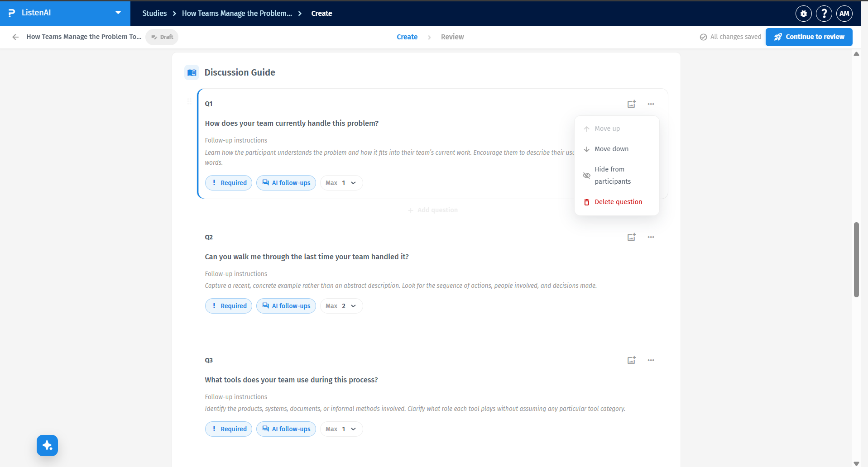Close Q1 options via the ellipsis icon
This screenshot has width=868, height=467.
tap(651, 104)
